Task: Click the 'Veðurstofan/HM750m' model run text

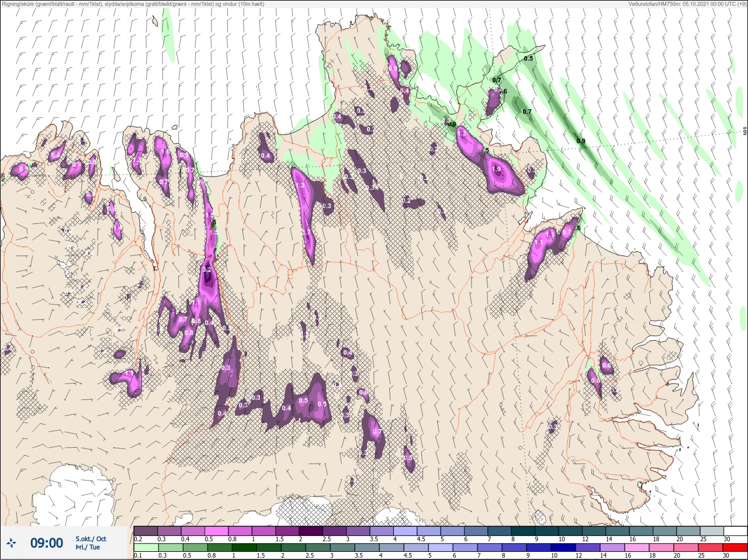Action: (x=654, y=4)
